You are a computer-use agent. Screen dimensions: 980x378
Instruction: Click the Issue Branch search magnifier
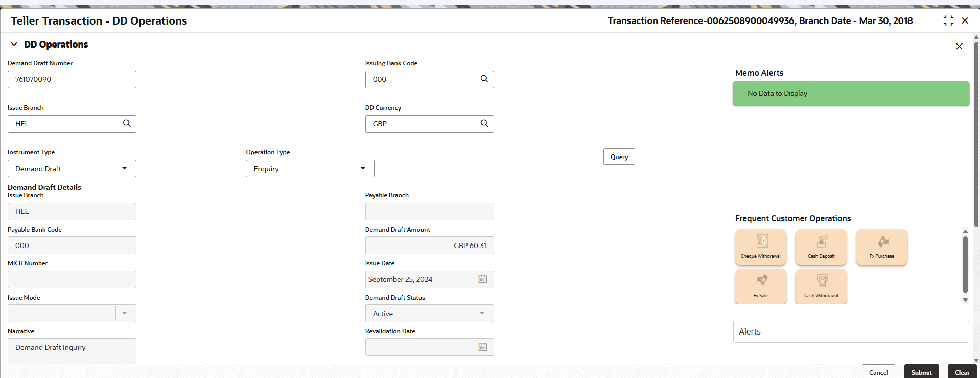[x=127, y=123]
